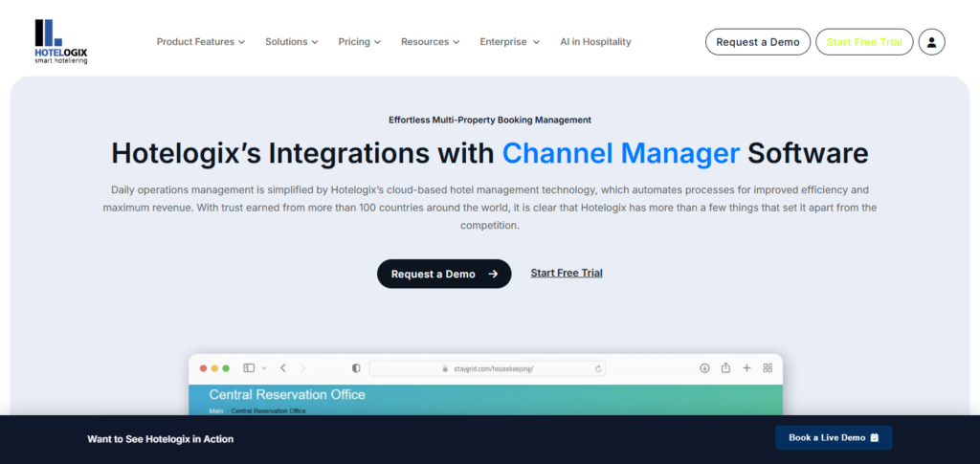The height and width of the screenshot is (464, 980).
Task: Click Start Free Trial header button
Action: (864, 42)
